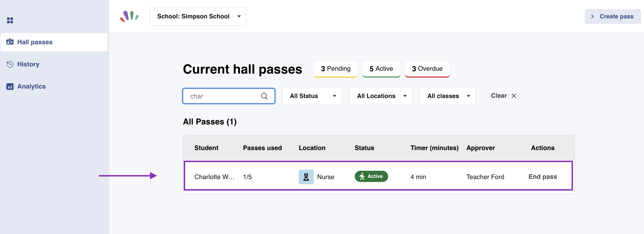Screen dimensions: 644x234
Task: Click the Current hall passes title
Action: (243, 69)
